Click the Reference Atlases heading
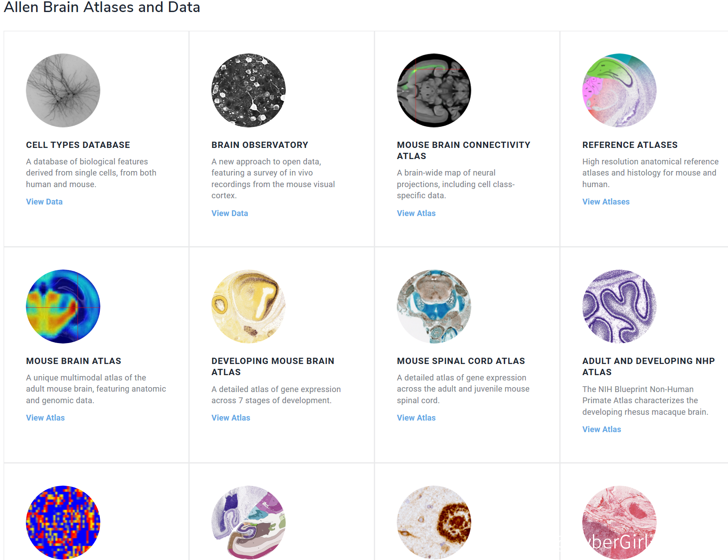 (629, 145)
